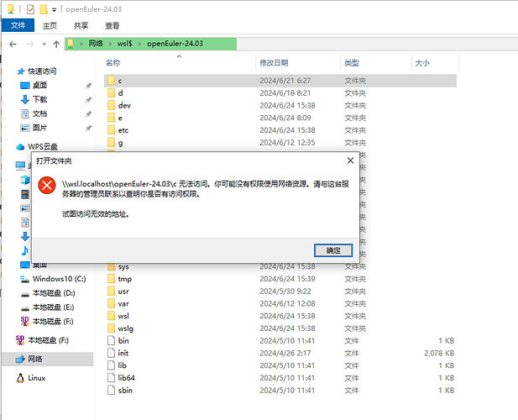Select the init file icon
Screen dimensions: 518x420
pyautogui.click(x=111, y=354)
